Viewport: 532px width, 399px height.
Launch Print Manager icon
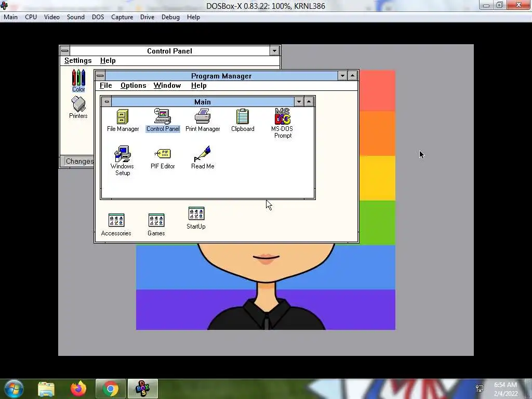tap(203, 120)
